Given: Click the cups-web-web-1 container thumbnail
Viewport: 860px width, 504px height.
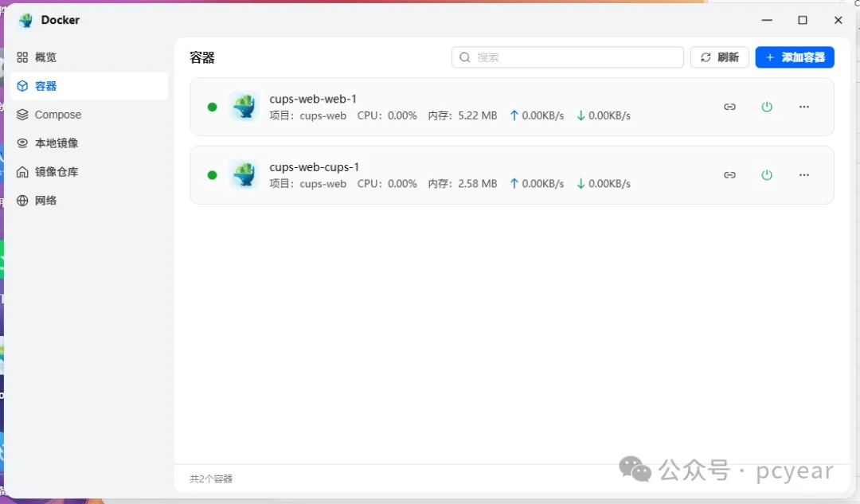Looking at the screenshot, I should (x=244, y=107).
